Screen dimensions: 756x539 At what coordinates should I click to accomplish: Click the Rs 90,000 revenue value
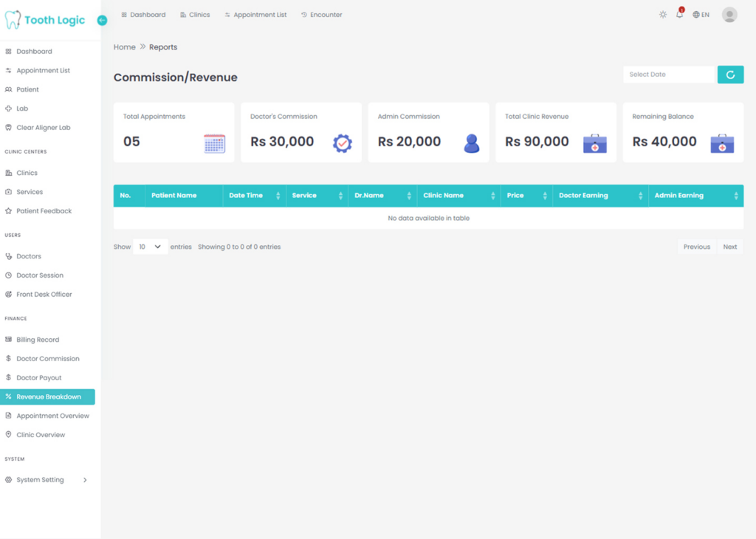point(537,142)
